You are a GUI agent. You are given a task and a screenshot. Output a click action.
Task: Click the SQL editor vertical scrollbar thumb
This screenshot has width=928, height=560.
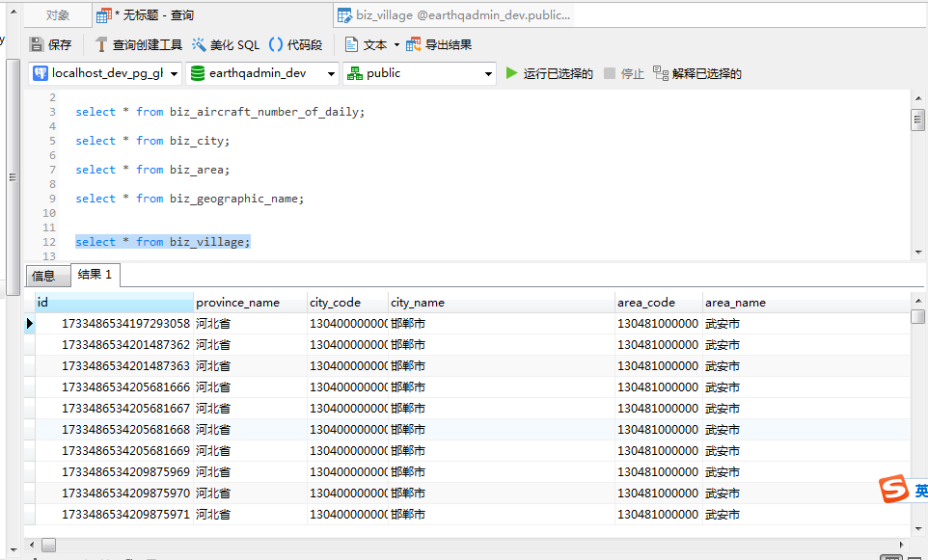[x=918, y=120]
